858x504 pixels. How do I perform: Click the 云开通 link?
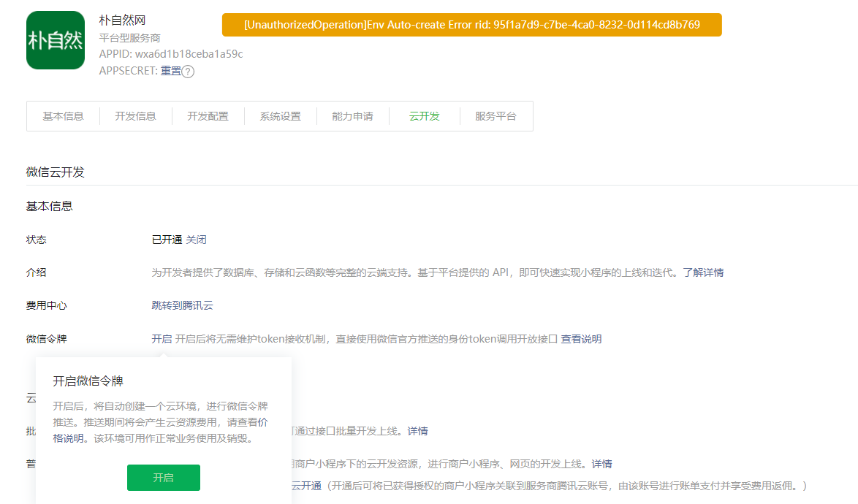306,486
